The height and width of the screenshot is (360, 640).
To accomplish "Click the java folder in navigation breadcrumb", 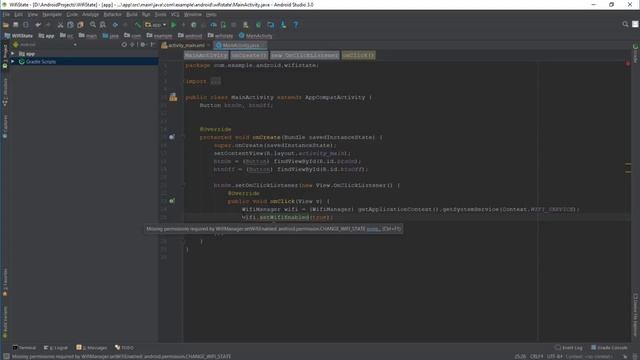I will coord(111,36).
